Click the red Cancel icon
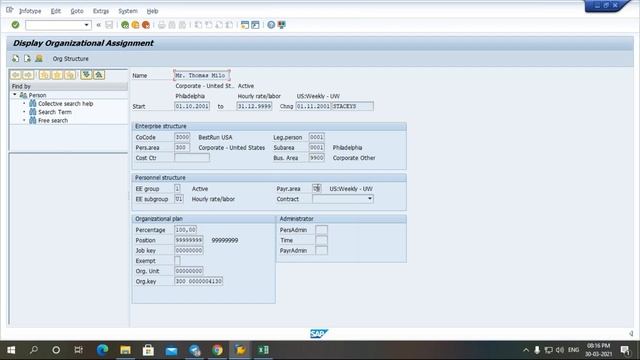The image size is (640, 360). (x=146, y=25)
